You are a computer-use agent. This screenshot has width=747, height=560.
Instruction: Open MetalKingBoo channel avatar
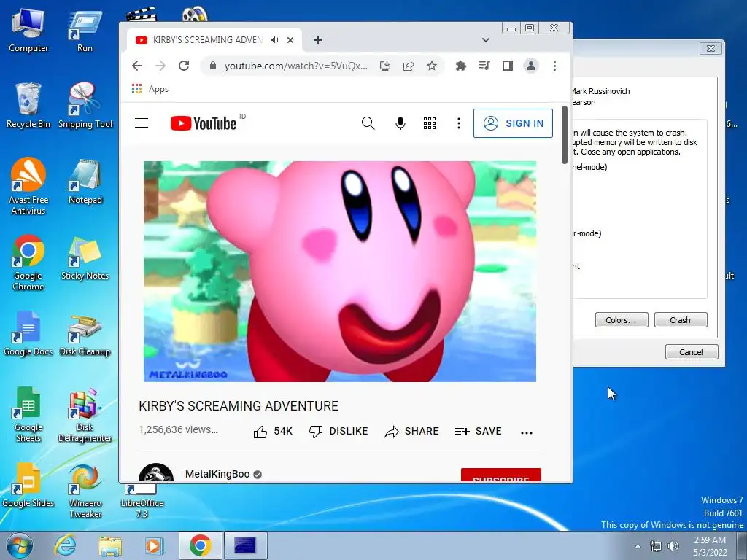[x=156, y=472]
